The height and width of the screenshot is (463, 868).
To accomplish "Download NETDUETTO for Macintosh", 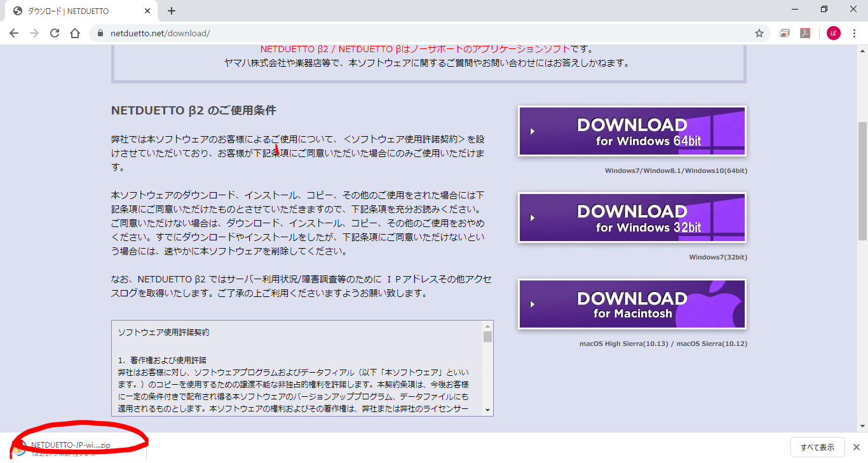I will [632, 304].
